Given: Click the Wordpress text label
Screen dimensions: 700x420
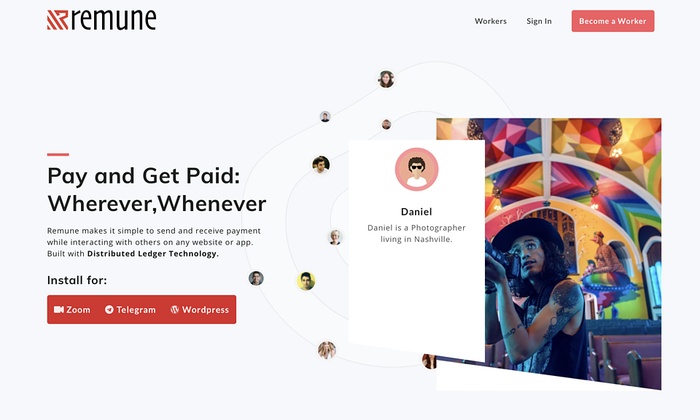Looking at the screenshot, I should (x=205, y=309).
